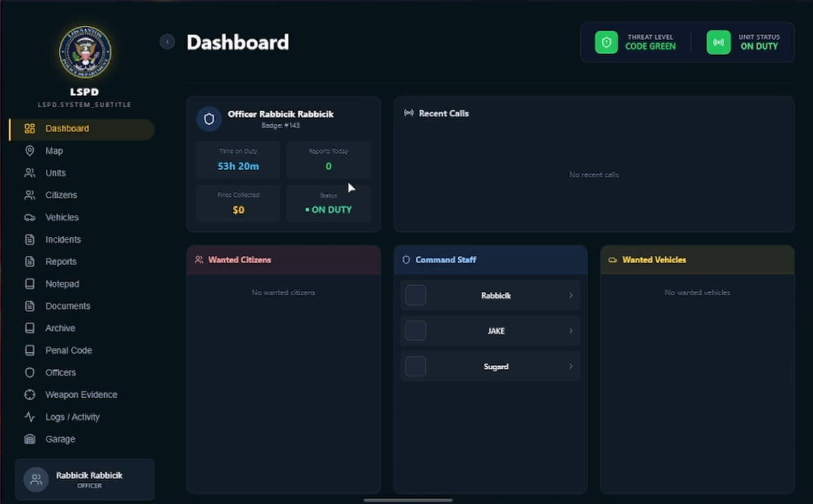Click the Reports document icon in the sidebar

[30, 261]
